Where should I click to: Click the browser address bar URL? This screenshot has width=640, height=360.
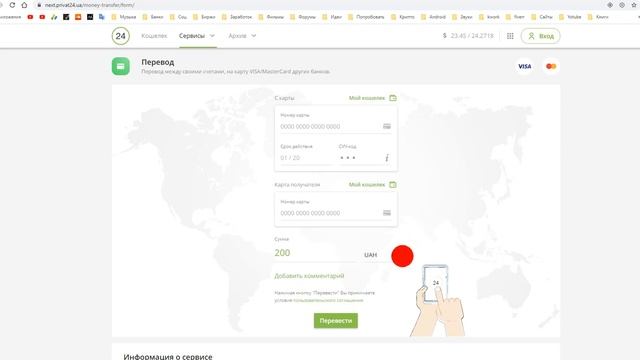(89, 5)
